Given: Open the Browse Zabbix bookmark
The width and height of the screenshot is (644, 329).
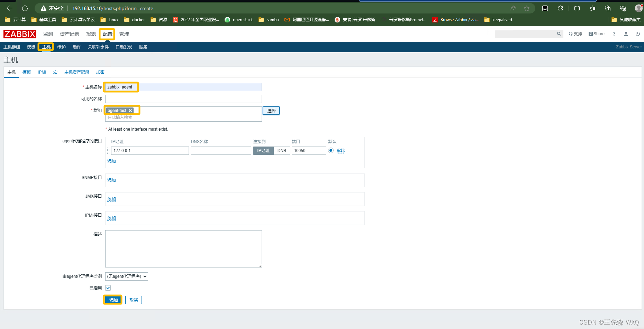Looking at the screenshot, I should [455, 20].
